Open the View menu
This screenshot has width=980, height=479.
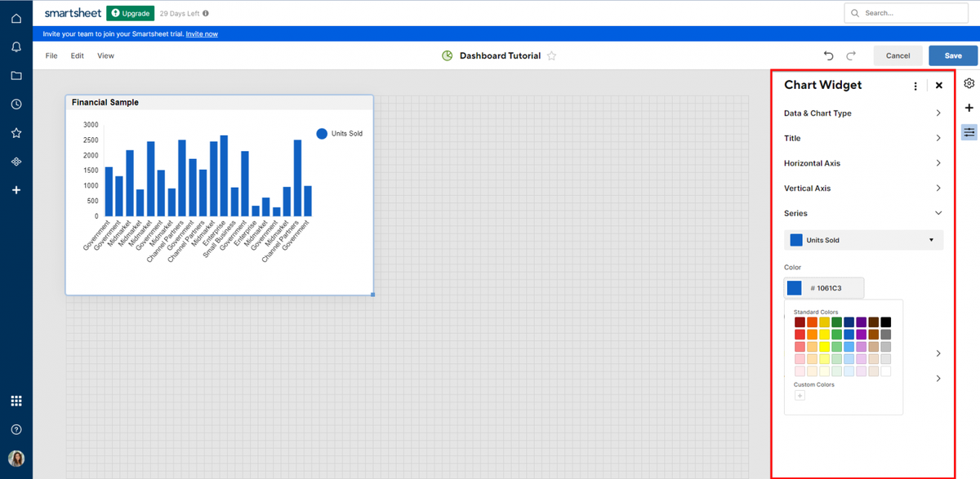(105, 55)
